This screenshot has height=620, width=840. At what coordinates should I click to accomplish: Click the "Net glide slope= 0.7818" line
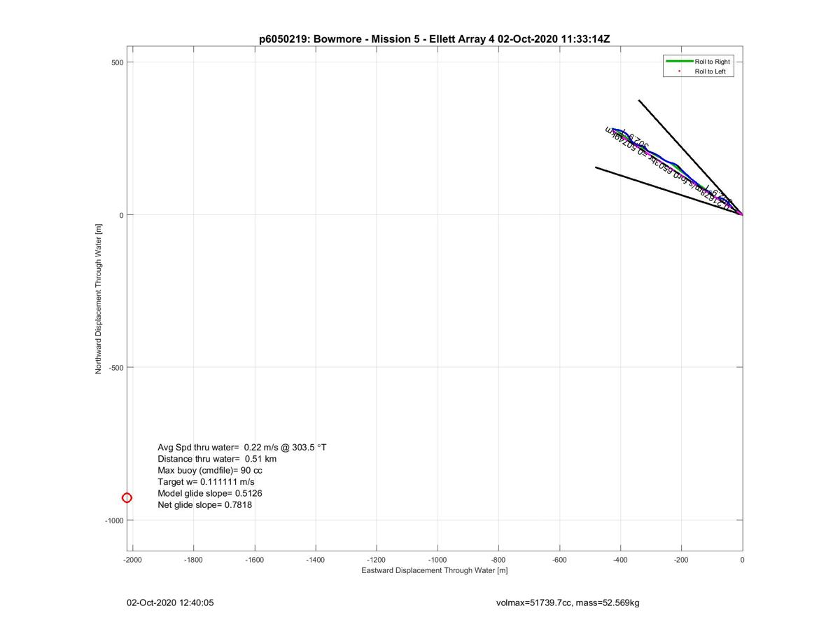[205, 504]
